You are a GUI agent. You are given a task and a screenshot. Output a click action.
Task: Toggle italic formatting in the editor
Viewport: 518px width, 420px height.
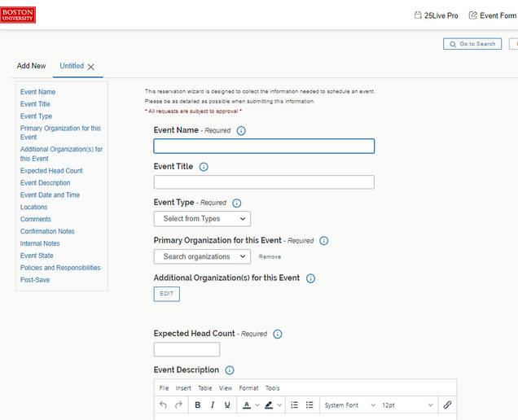[x=213, y=405]
